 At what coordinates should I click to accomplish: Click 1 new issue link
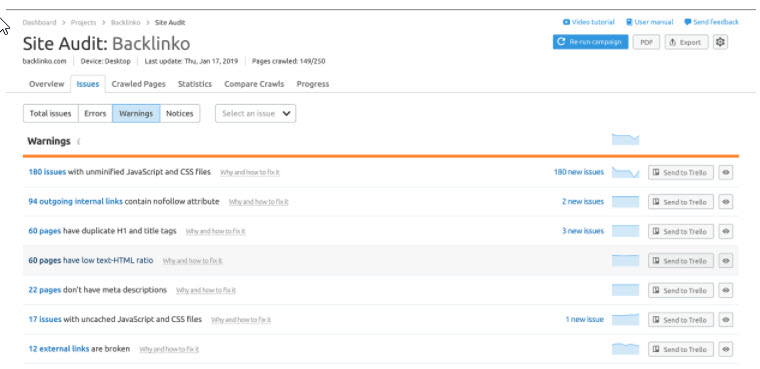[585, 320]
